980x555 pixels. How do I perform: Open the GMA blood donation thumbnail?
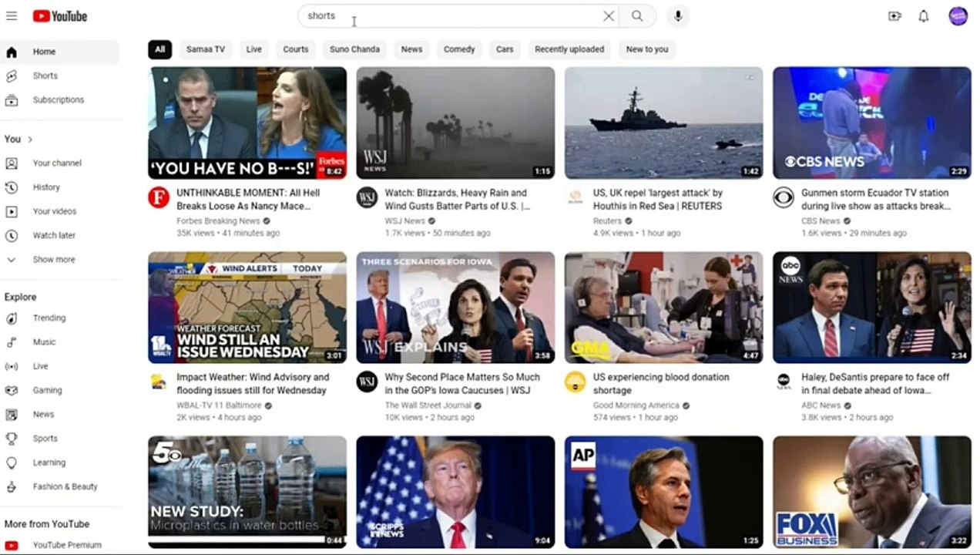click(663, 307)
